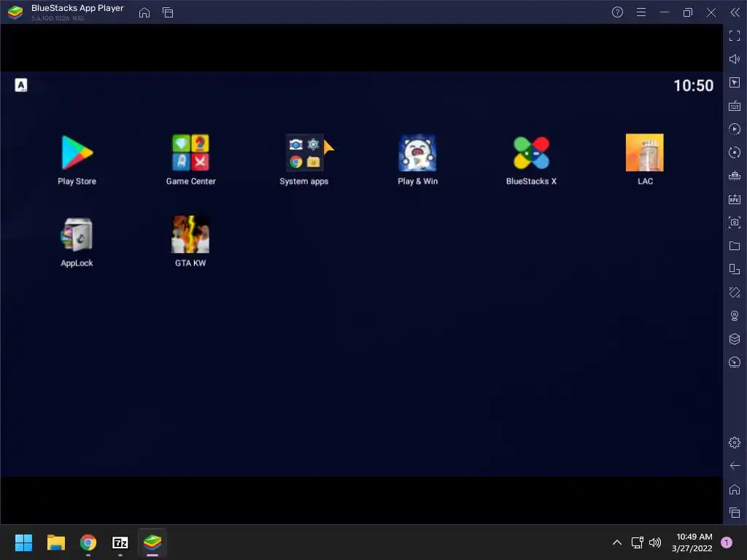Open 7-Zip from the taskbar
This screenshot has height=560, width=747.
pos(120,542)
